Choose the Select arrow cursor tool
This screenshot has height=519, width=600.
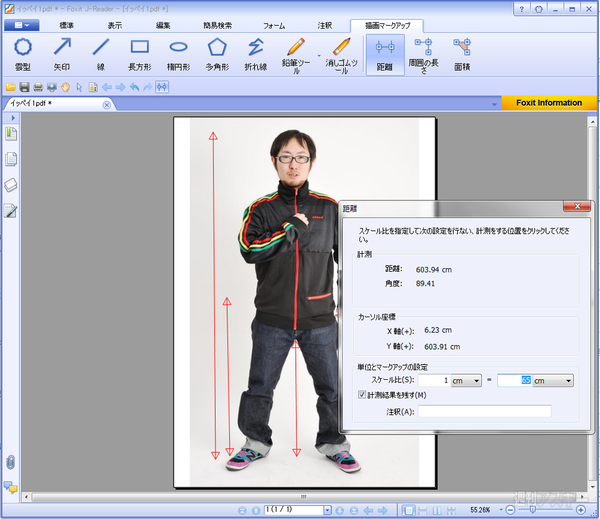click(79, 87)
